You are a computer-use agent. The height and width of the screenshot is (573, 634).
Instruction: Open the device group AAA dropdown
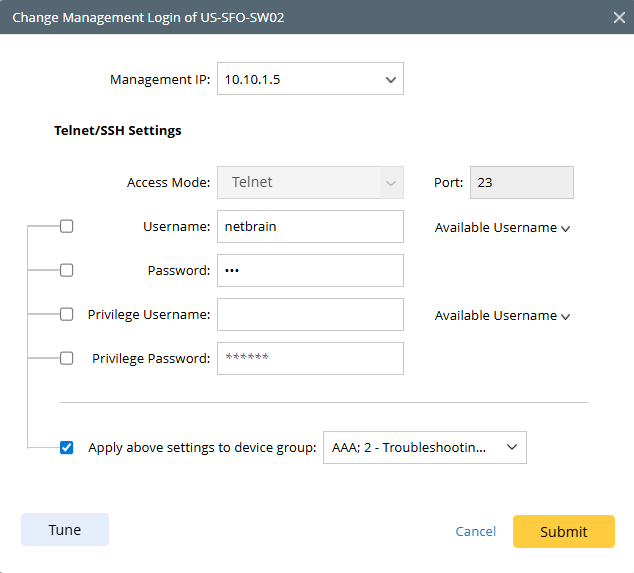point(424,448)
